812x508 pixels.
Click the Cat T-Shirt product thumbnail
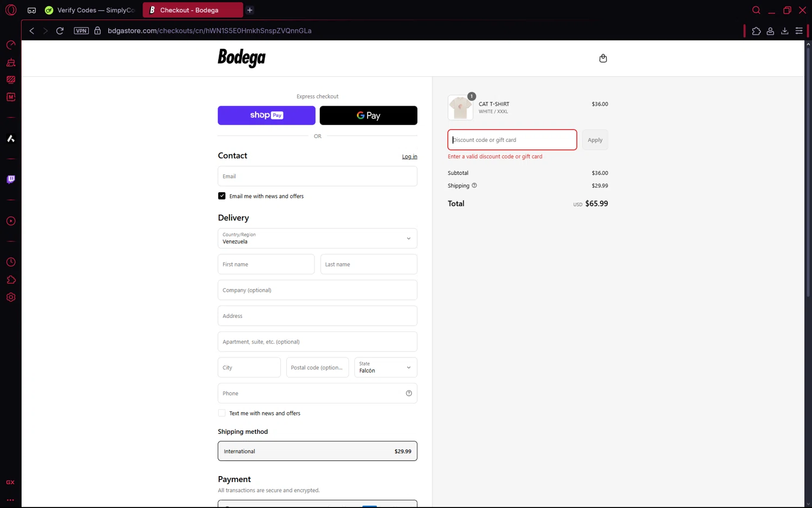460,107
